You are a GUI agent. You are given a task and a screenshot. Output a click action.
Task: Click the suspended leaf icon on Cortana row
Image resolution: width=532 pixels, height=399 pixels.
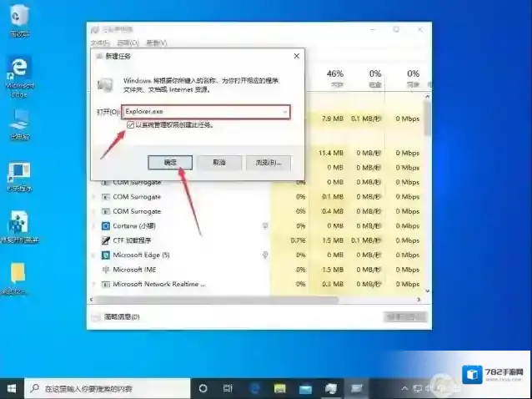265,226
